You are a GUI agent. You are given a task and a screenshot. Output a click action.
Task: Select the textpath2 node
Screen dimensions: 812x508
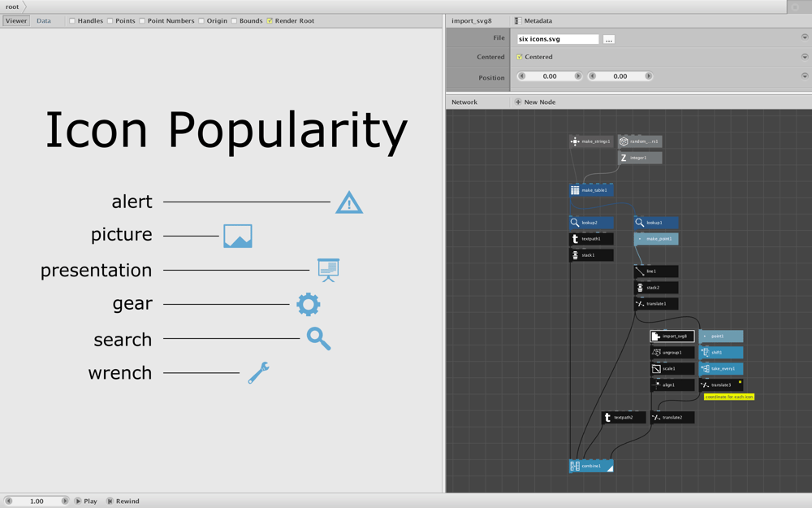[x=624, y=417]
